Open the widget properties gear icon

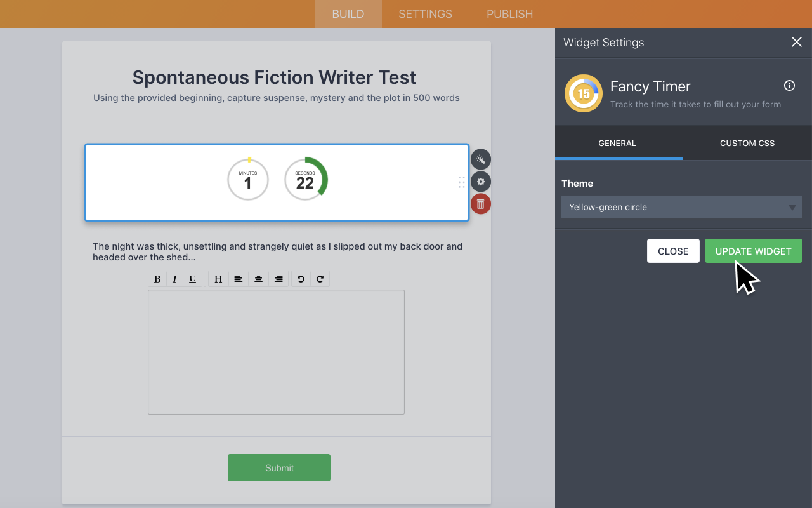(481, 182)
